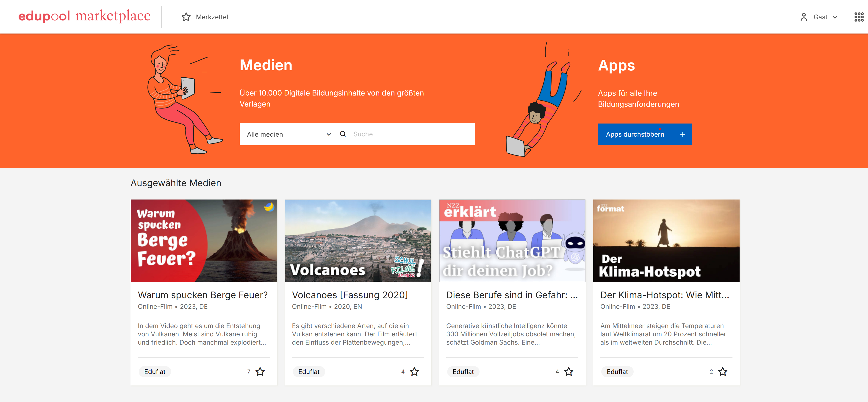The height and width of the screenshot is (402, 868).
Task: Click the Medien heading in banner
Action: pos(266,65)
